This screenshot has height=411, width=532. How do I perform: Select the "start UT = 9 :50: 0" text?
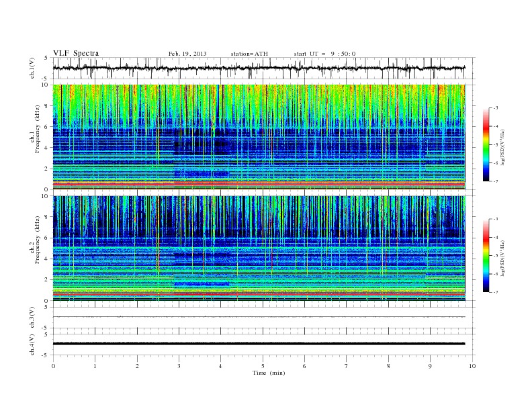click(324, 54)
